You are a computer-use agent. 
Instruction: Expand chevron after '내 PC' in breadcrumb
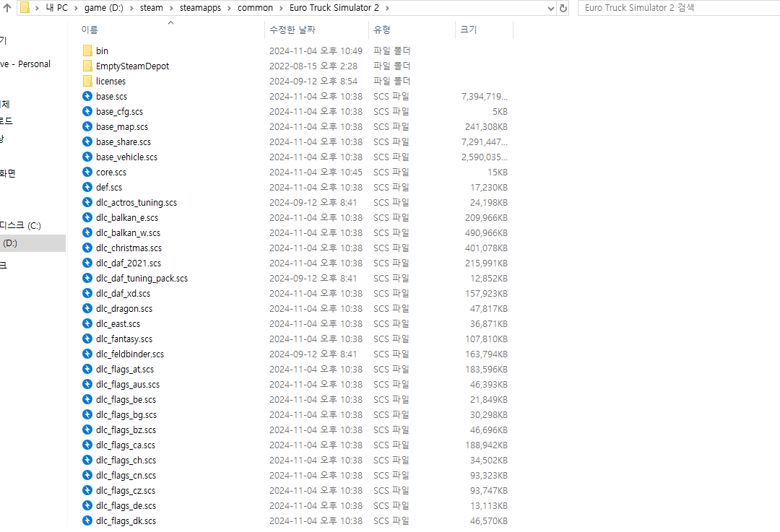pos(76,8)
